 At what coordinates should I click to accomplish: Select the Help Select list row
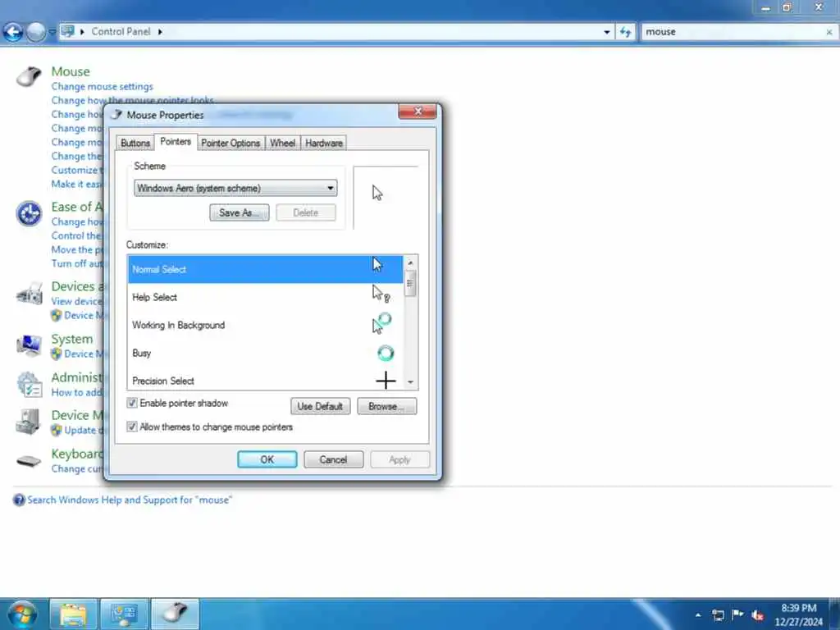tap(265, 297)
